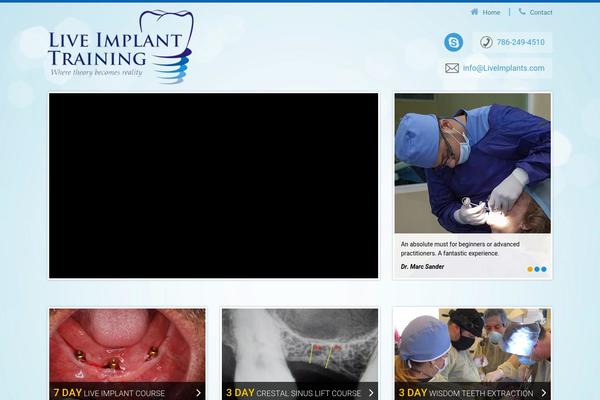Click the surgeon testimonial photo

472,163
